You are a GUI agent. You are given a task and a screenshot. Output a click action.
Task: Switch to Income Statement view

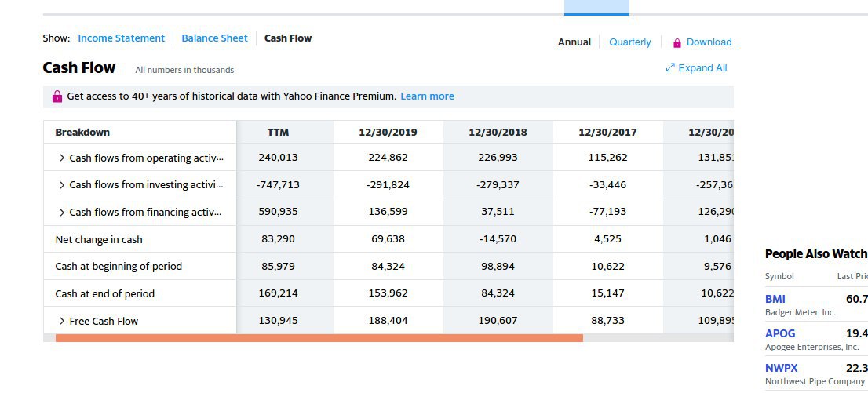point(121,38)
